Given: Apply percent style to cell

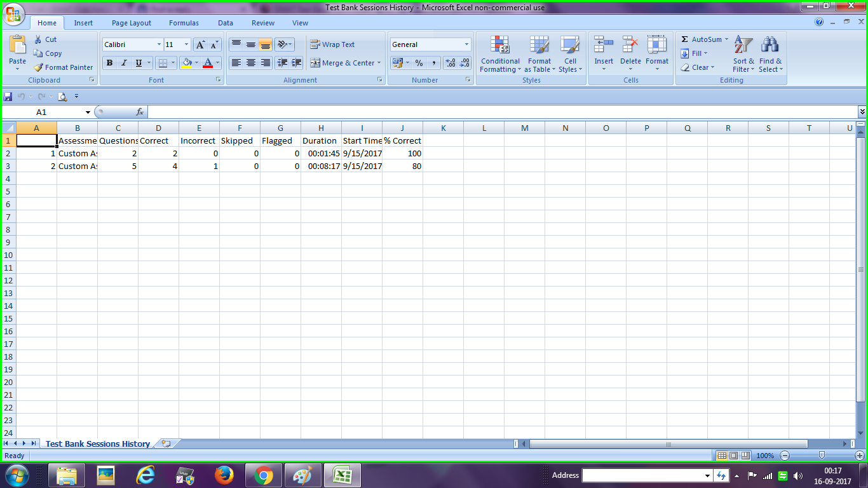Looking at the screenshot, I should click(x=419, y=63).
